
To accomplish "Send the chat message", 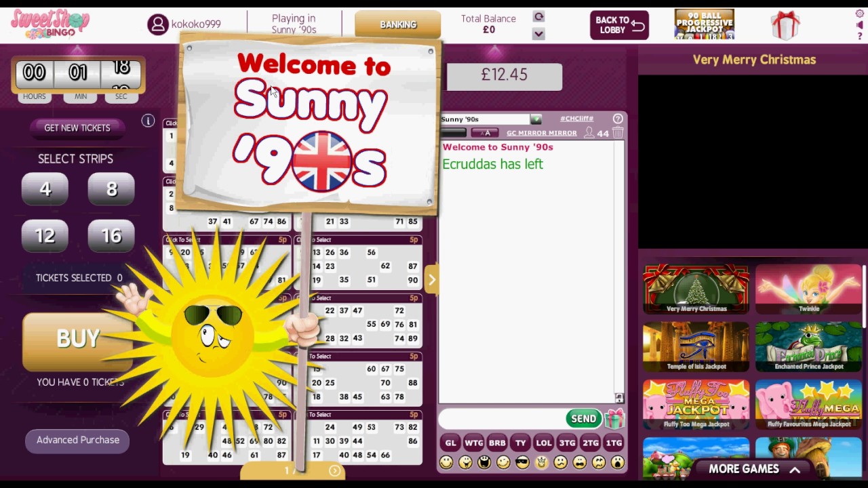I will pyautogui.click(x=583, y=419).
